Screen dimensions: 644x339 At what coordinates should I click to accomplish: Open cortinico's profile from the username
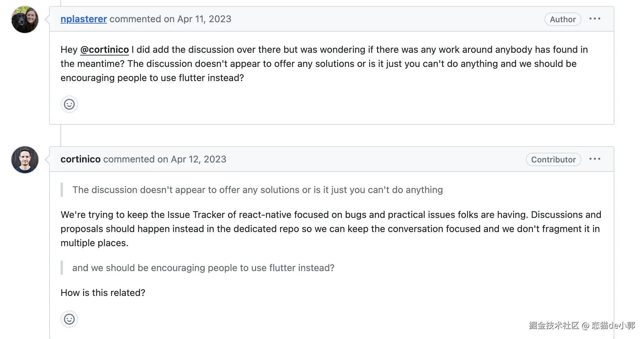click(80, 159)
